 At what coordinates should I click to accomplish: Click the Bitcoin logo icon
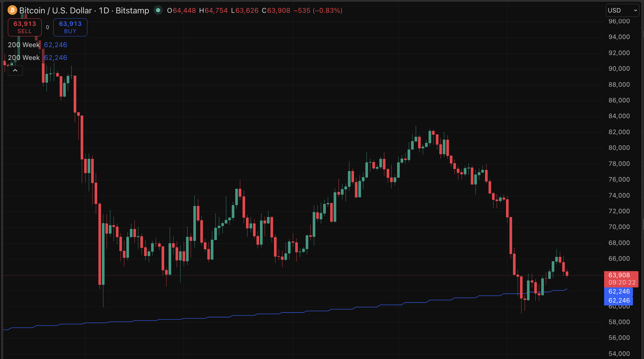12,10
